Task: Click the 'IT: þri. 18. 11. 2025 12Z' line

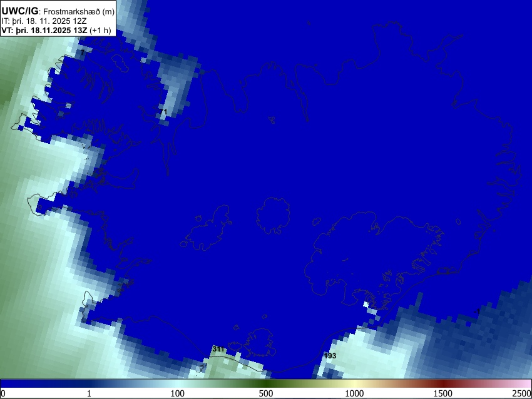Action: 44,21
